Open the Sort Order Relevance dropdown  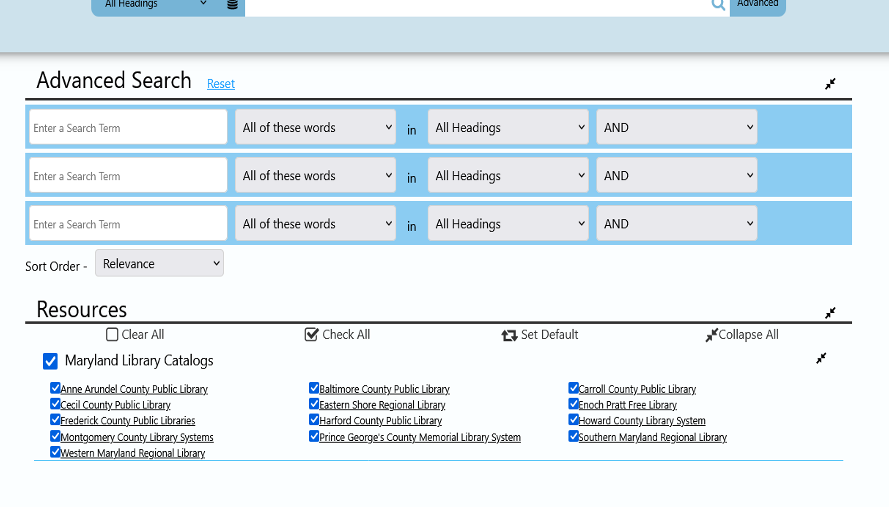point(159,263)
